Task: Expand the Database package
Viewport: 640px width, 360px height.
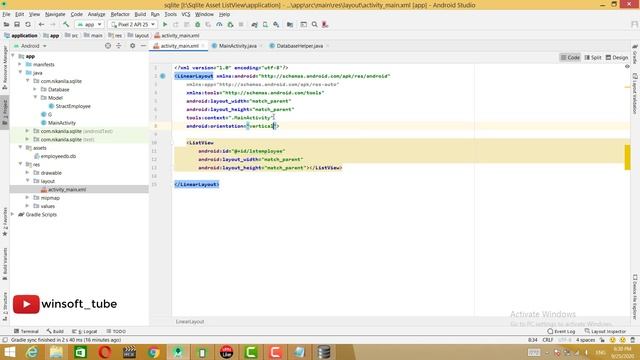Action: click(35, 89)
